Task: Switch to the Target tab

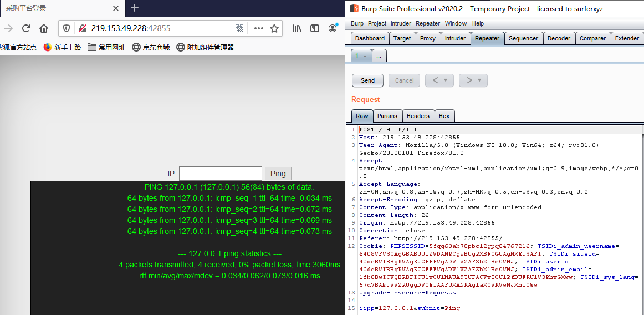Action: pyautogui.click(x=402, y=38)
